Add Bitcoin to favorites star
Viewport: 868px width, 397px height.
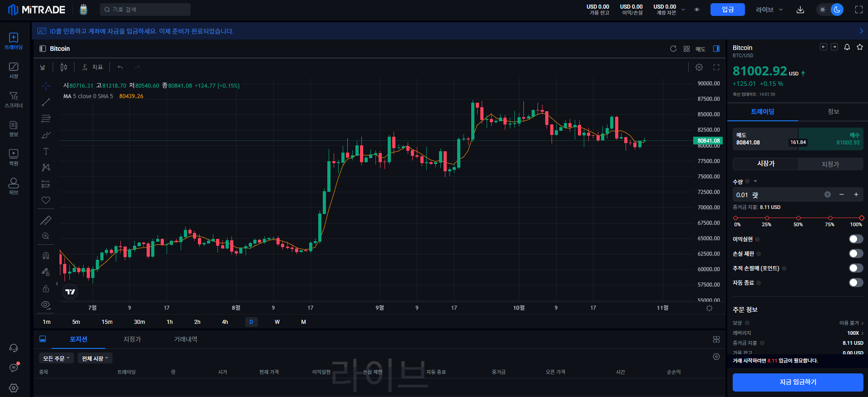tap(860, 47)
